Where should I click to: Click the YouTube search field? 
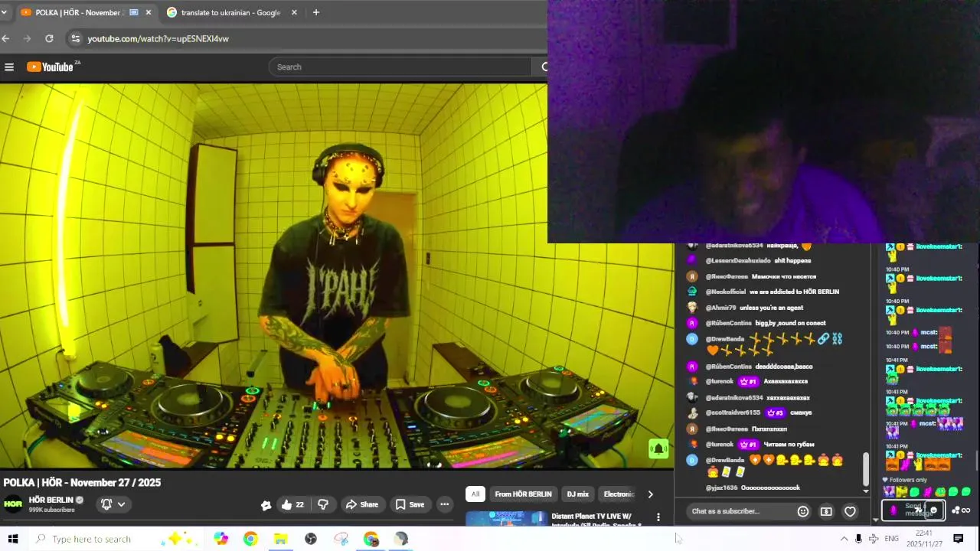[x=400, y=67]
